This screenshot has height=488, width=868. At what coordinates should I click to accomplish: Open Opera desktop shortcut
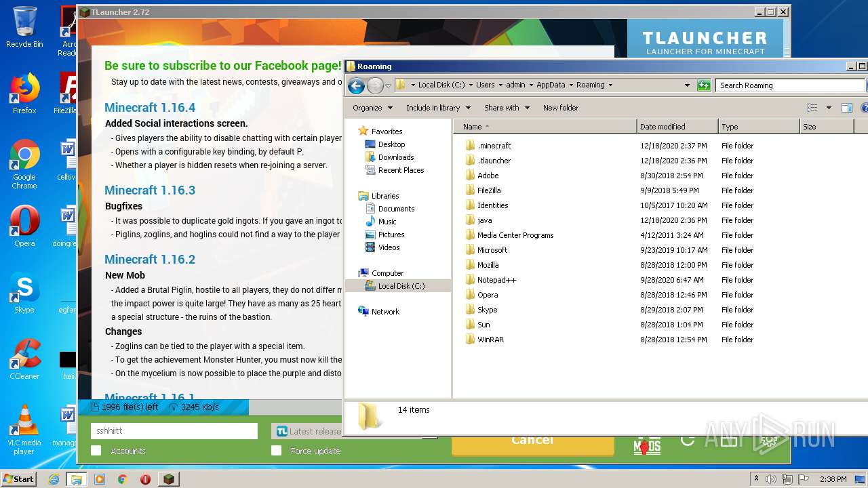[x=24, y=226]
